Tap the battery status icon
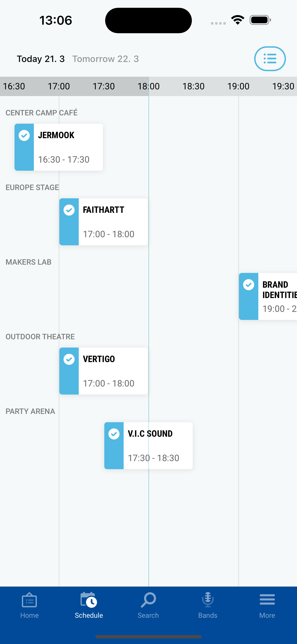This screenshot has width=297, height=644. point(260,20)
